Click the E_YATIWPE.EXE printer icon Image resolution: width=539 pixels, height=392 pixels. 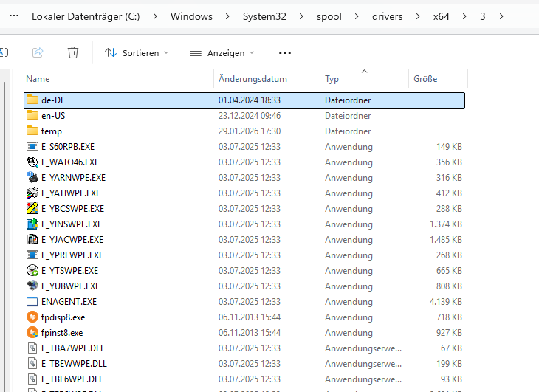tap(32, 193)
